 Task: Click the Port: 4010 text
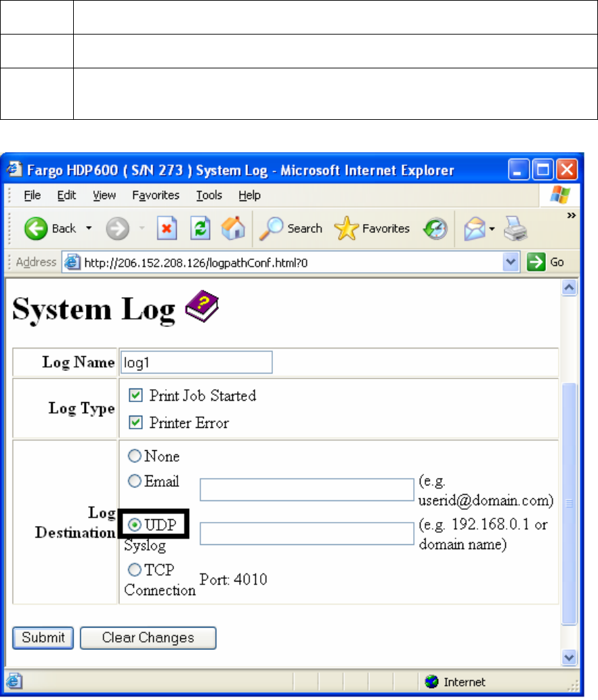coord(234,579)
